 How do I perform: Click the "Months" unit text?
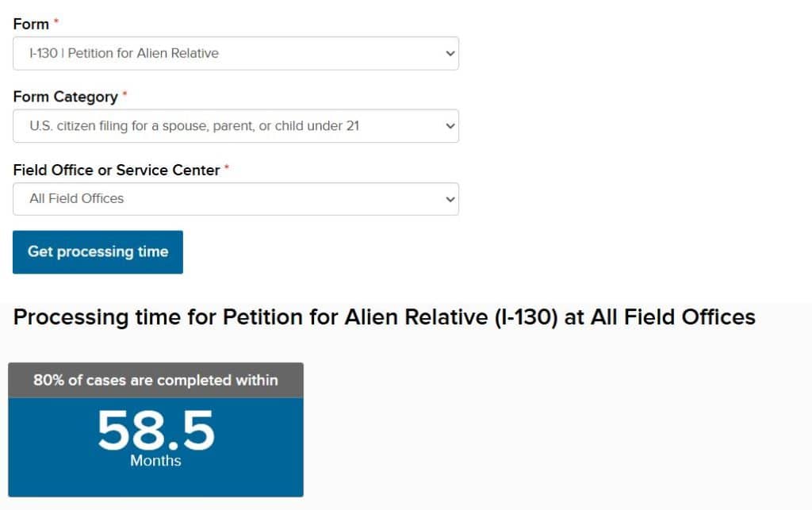[155, 461]
